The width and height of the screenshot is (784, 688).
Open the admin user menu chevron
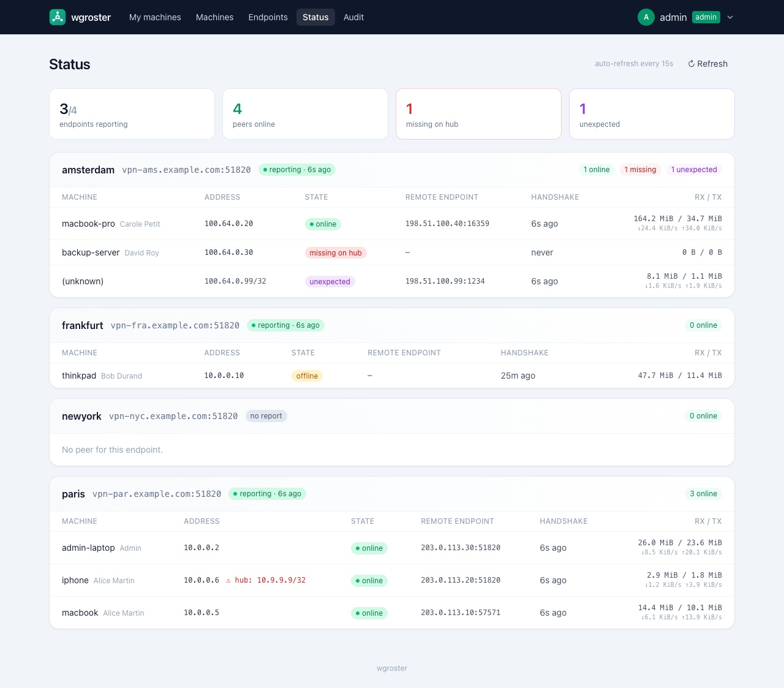click(x=730, y=17)
